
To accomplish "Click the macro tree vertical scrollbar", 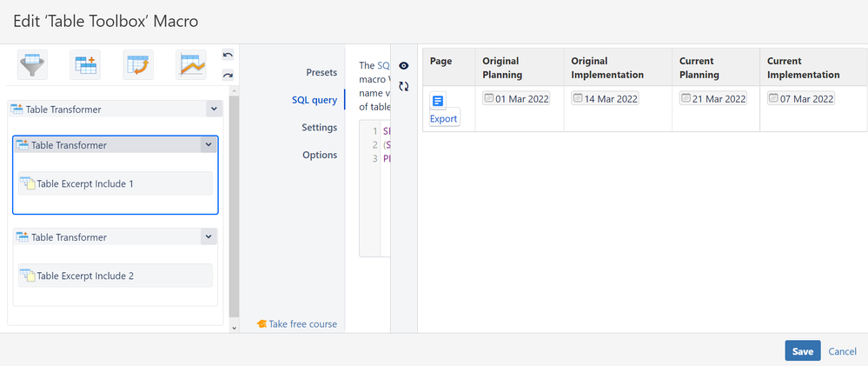I will pos(234,208).
